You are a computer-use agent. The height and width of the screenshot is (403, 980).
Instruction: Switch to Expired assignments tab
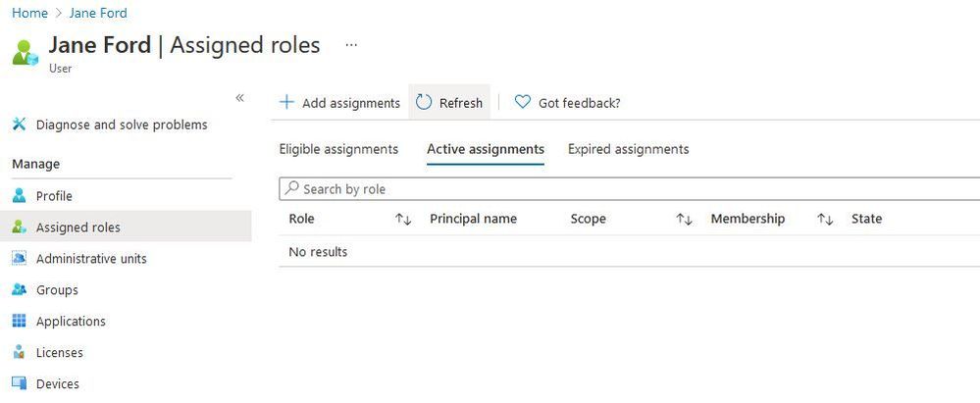click(628, 149)
